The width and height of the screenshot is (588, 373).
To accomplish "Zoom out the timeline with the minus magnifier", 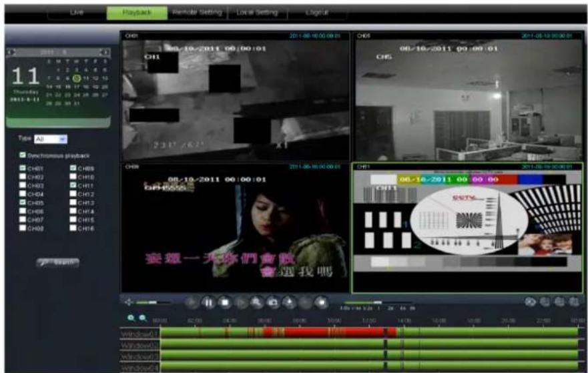I will [x=143, y=318].
